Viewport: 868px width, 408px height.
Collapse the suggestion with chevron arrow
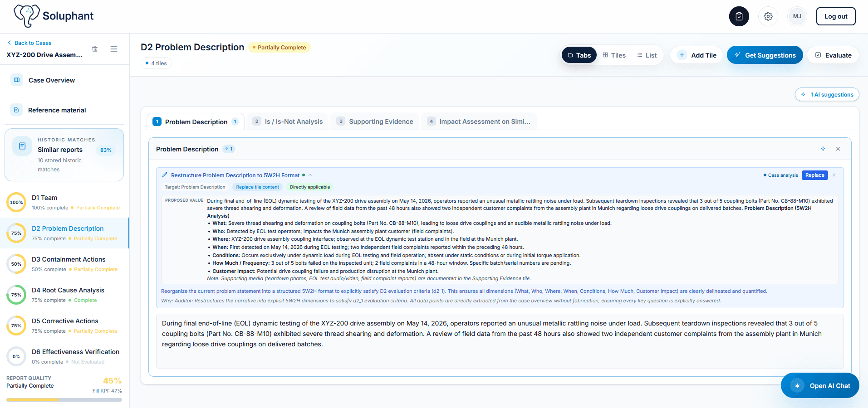click(310, 175)
